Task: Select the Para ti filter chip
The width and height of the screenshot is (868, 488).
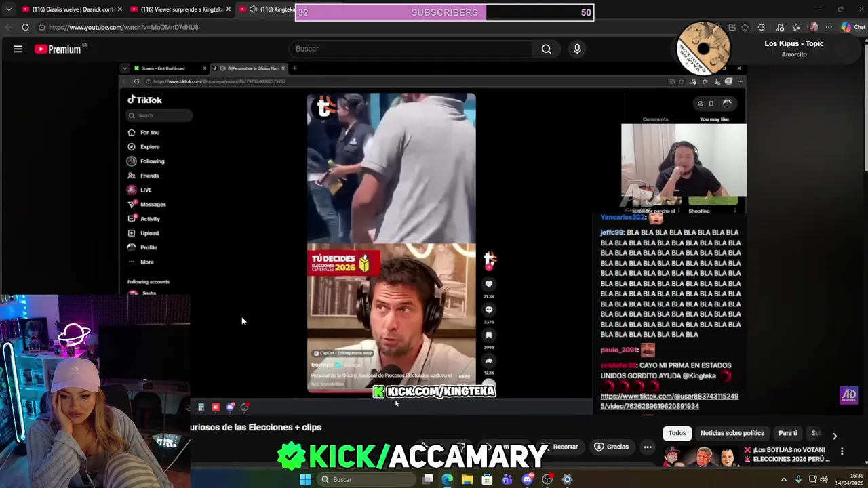Action: pyautogui.click(x=788, y=433)
